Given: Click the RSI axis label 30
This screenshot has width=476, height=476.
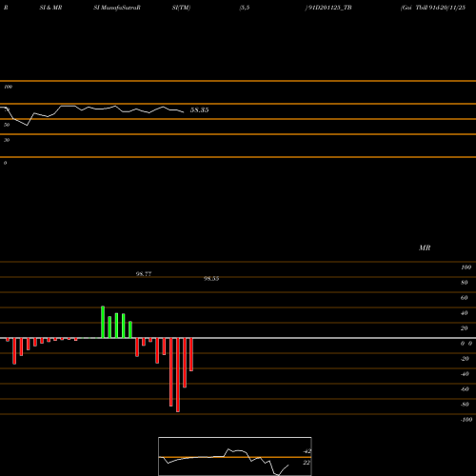Looking at the screenshot, I should [x=7, y=140].
